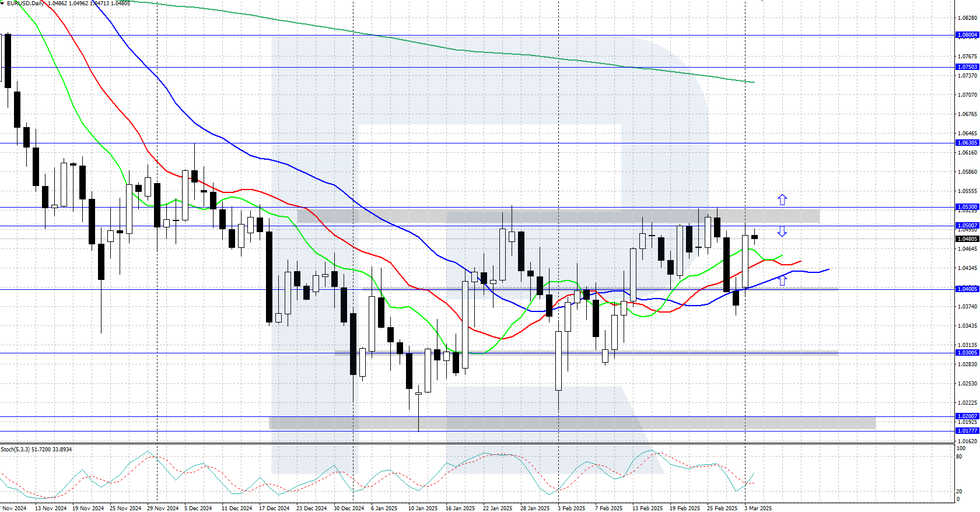Screen dimensions: 980x512
Task: Click the 1.02007 price level label
Action: click(x=967, y=416)
